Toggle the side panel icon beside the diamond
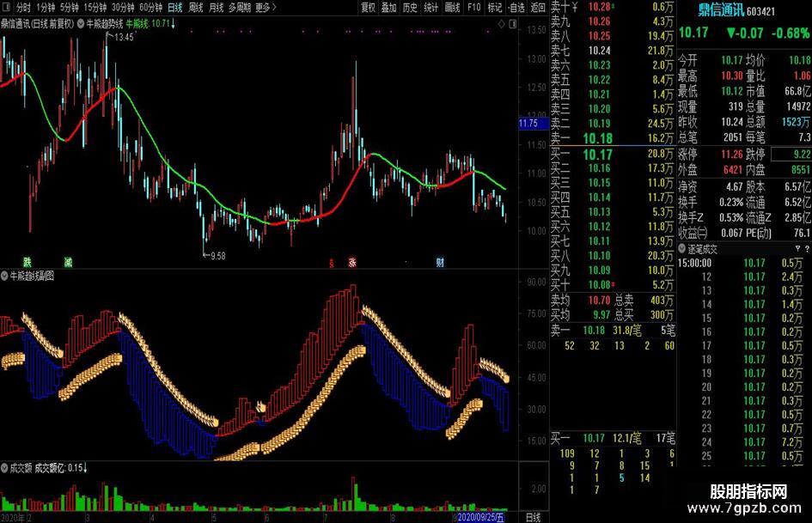Viewport: 812px width, 523px height. pos(512,24)
